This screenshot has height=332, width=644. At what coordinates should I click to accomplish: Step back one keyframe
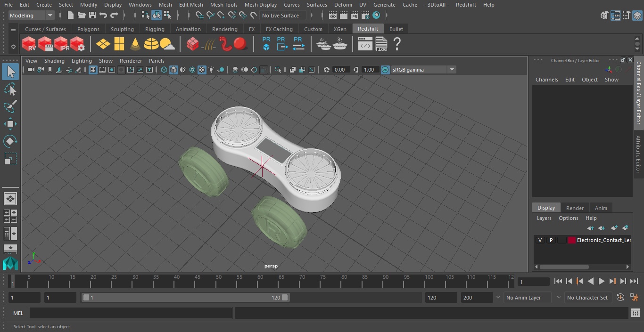[580, 281]
